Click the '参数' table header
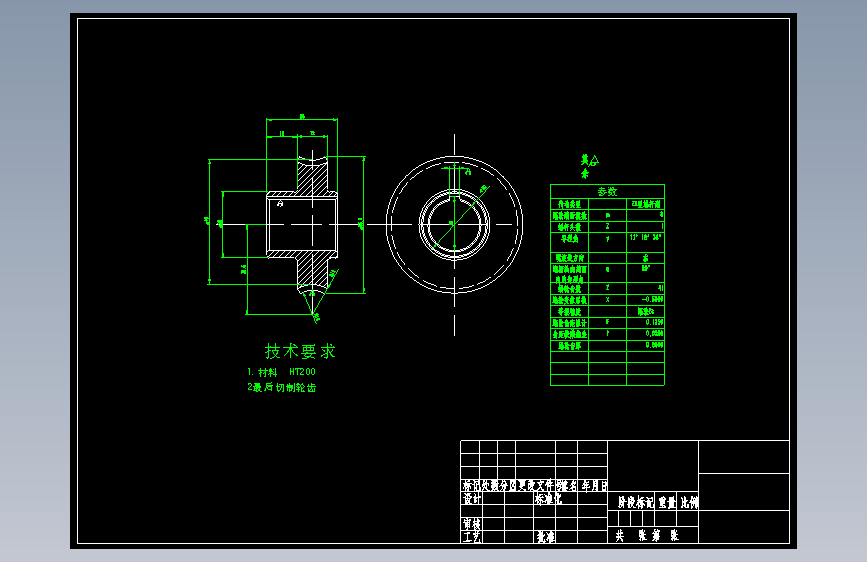867x562 pixels. (607, 191)
